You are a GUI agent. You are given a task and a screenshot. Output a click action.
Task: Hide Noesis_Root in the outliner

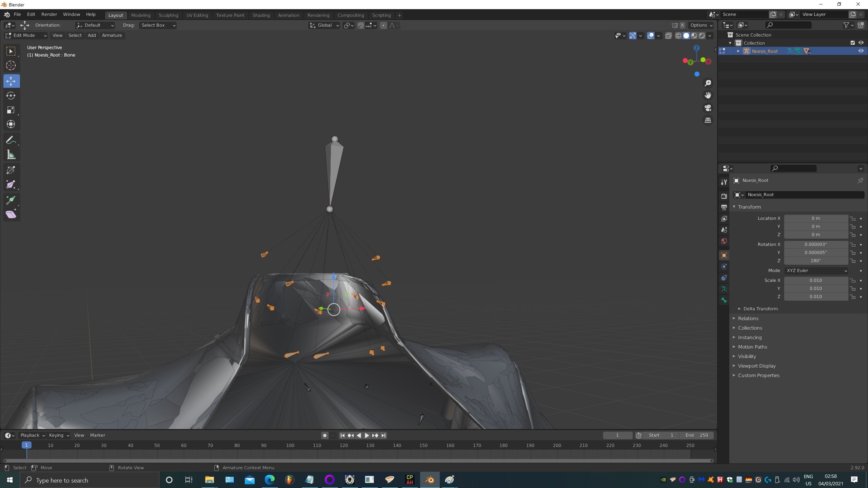[x=861, y=51]
